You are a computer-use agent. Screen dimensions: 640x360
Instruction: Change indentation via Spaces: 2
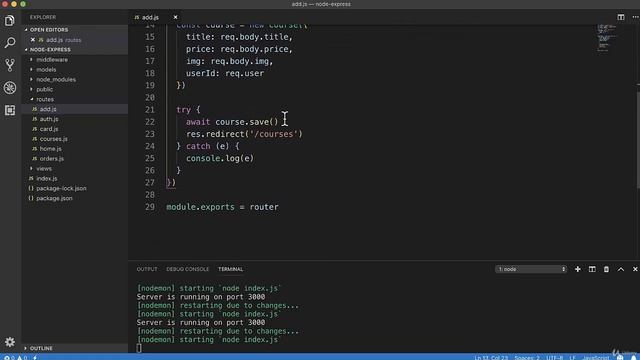[527, 358]
